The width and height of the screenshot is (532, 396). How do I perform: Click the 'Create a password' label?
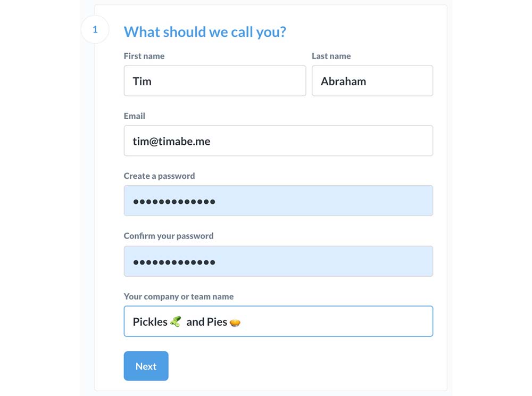point(159,176)
